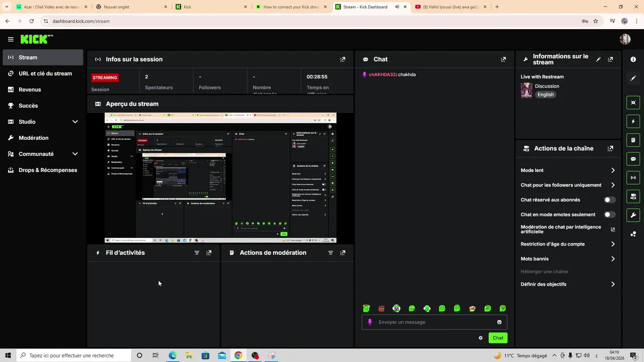Insert the red angry Kick emote

pyautogui.click(x=381, y=308)
